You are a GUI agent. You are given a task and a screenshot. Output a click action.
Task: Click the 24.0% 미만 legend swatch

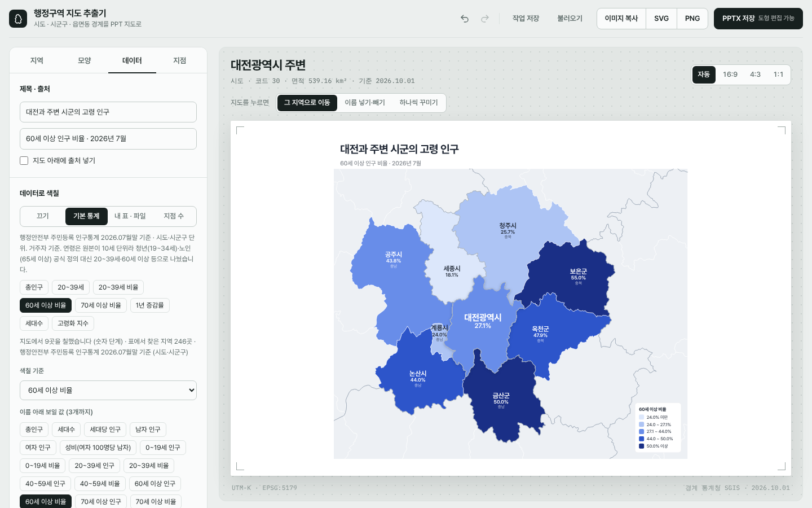tap(642, 417)
